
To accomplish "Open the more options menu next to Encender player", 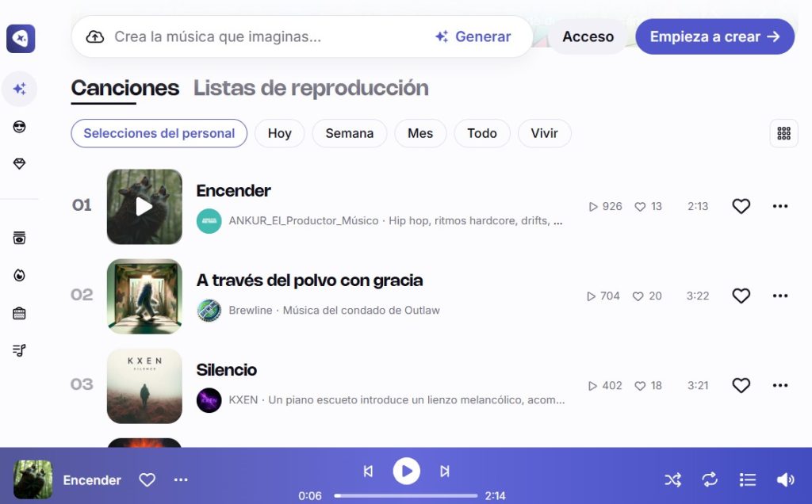I will point(181,479).
